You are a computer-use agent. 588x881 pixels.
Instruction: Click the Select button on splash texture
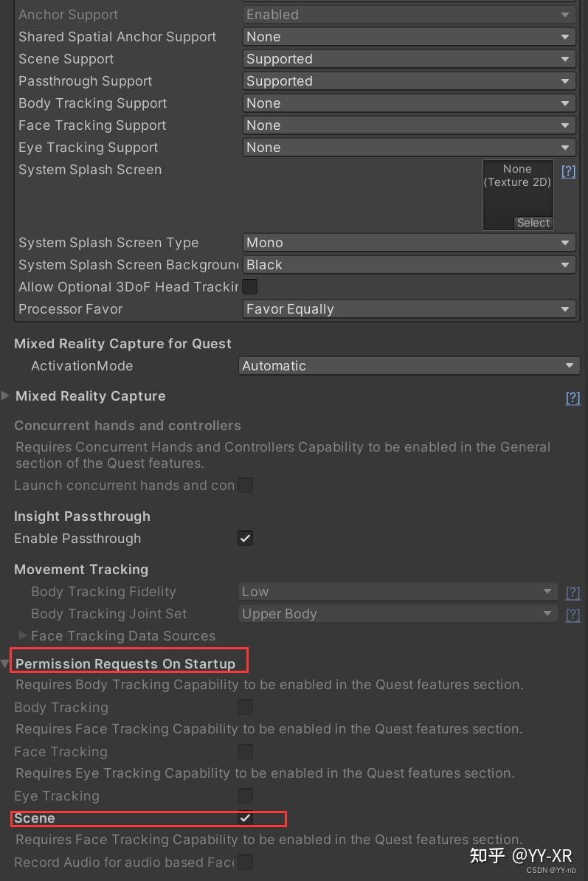pos(533,222)
